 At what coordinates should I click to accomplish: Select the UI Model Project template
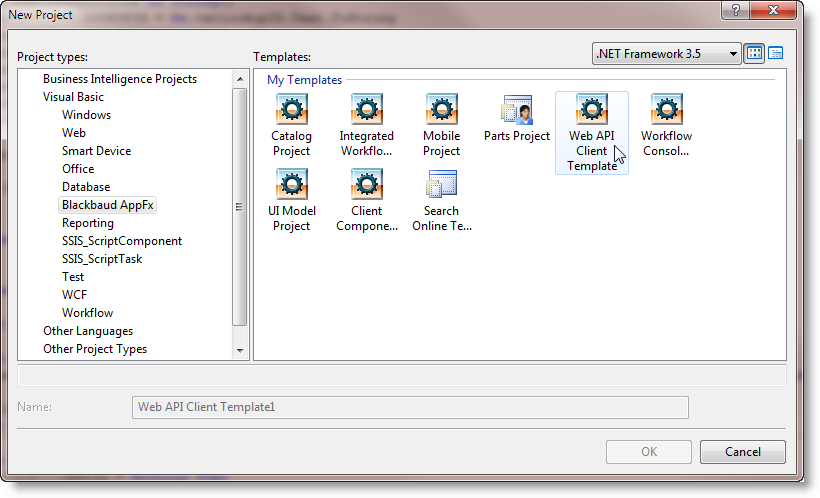point(291,186)
